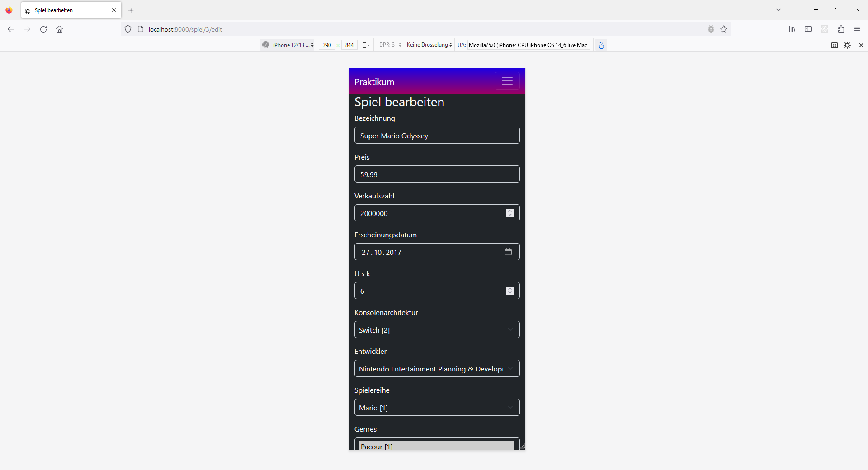This screenshot has width=868, height=470.
Task: Open the Keine Drosselung throttling dropdown
Action: point(429,45)
